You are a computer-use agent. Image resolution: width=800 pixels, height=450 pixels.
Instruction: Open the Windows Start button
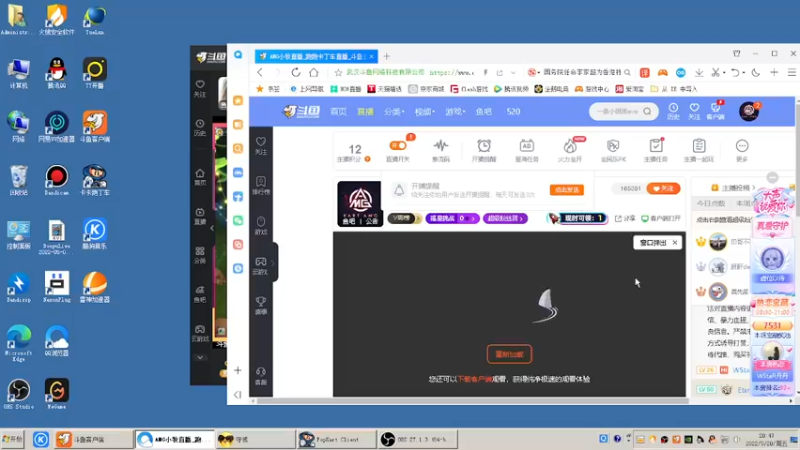tap(13, 439)
